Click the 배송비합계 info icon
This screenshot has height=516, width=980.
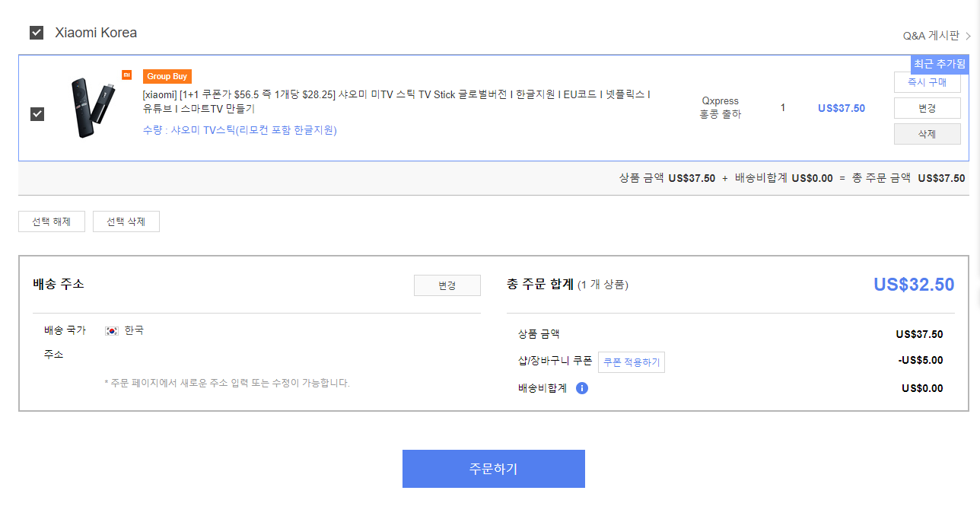tap(582, 388)
